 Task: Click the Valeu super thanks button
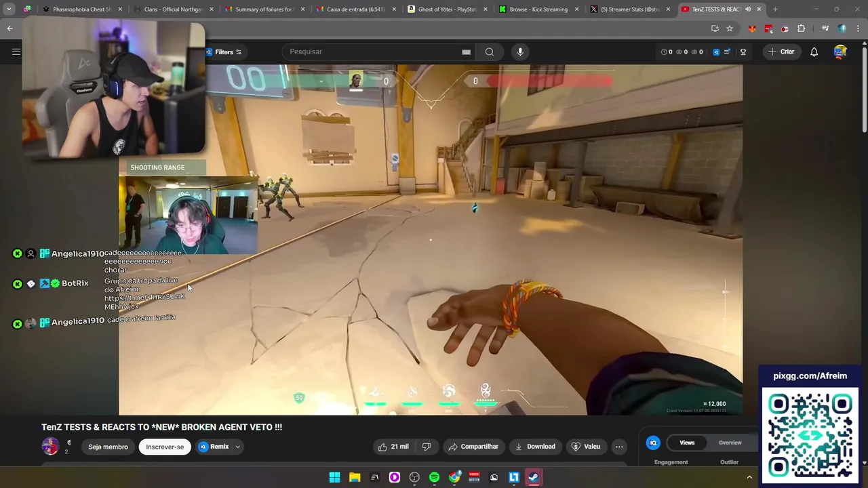(586, 447)
